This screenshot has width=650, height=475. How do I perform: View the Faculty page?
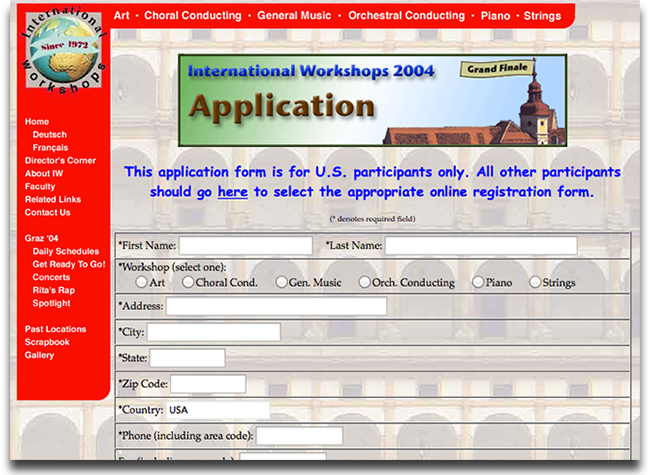[40, 187]
